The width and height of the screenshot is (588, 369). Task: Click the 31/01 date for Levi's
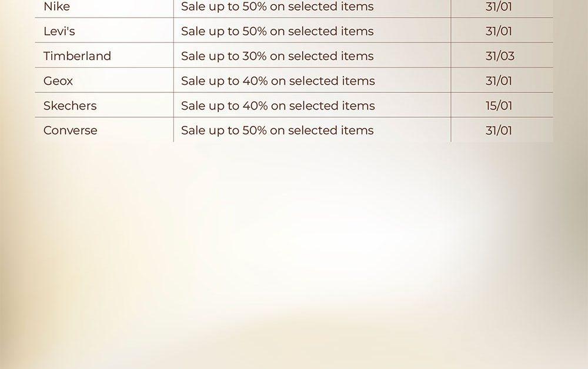coord(499,31)
